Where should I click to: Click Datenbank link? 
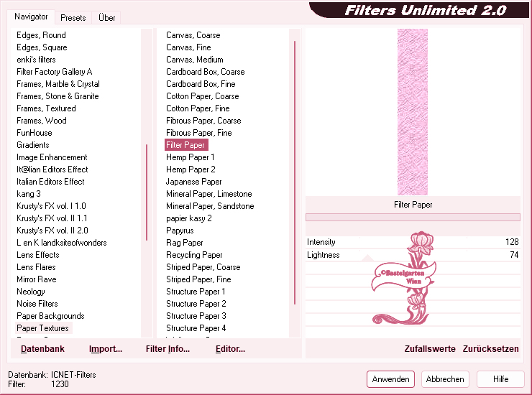42,349
